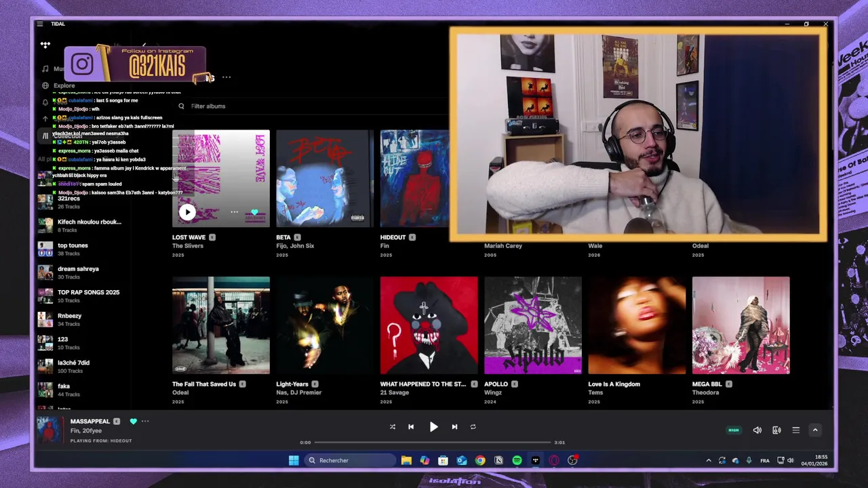This screenshot has height=488, width=868.
Task: Open artist 21 Savage link
Action: coord(394,393)
